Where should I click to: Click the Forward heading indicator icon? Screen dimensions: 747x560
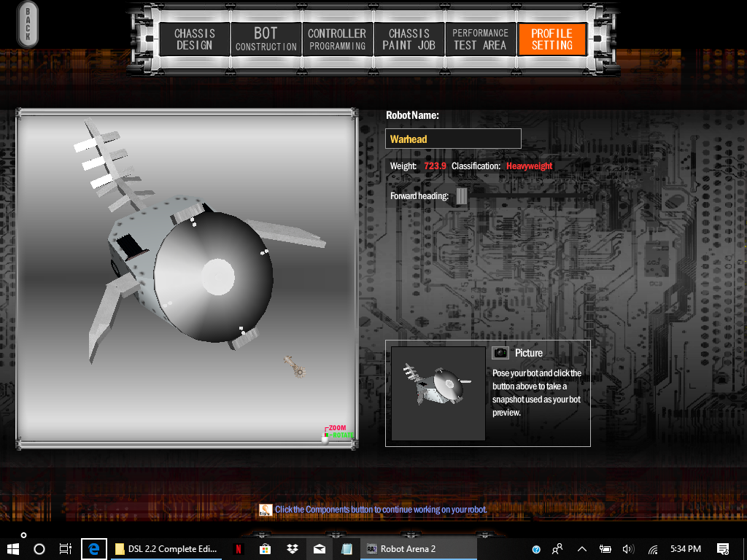tap(462, 196)
